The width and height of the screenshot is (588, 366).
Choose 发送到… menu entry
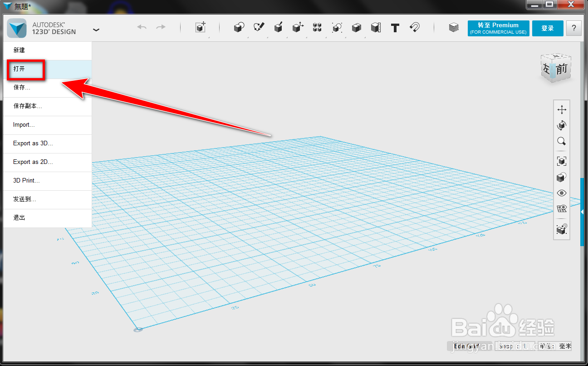coord(47,199)
